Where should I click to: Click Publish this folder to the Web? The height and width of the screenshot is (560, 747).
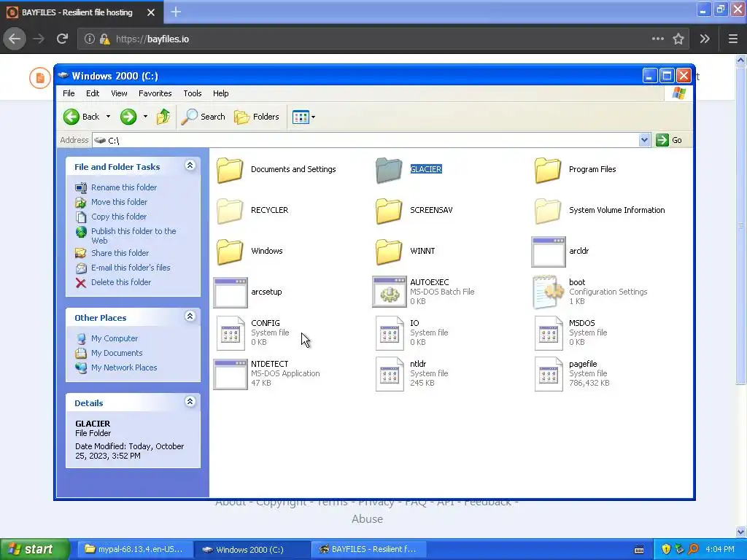pyautogui.click(x=133, y=236)
